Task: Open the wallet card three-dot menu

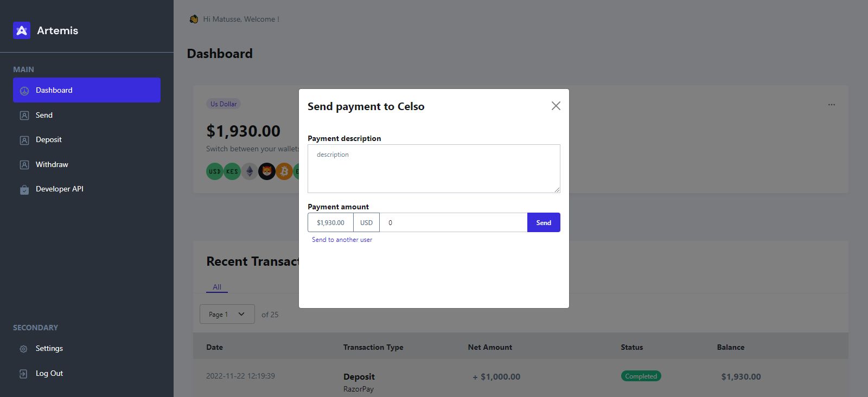Action: coord(831,105)
